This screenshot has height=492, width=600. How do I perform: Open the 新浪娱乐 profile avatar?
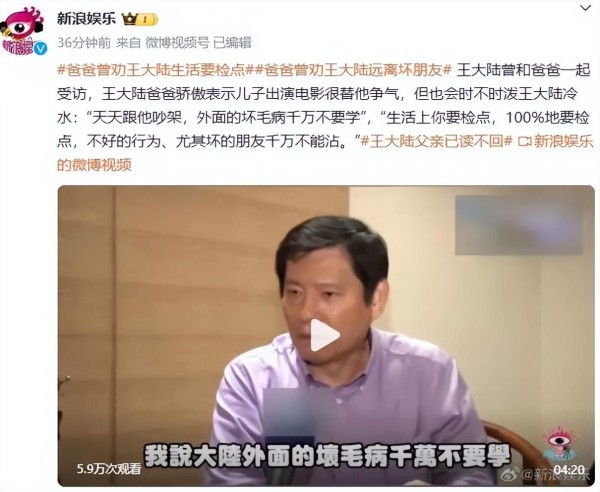pyautogui.click(x=23, y=32)
